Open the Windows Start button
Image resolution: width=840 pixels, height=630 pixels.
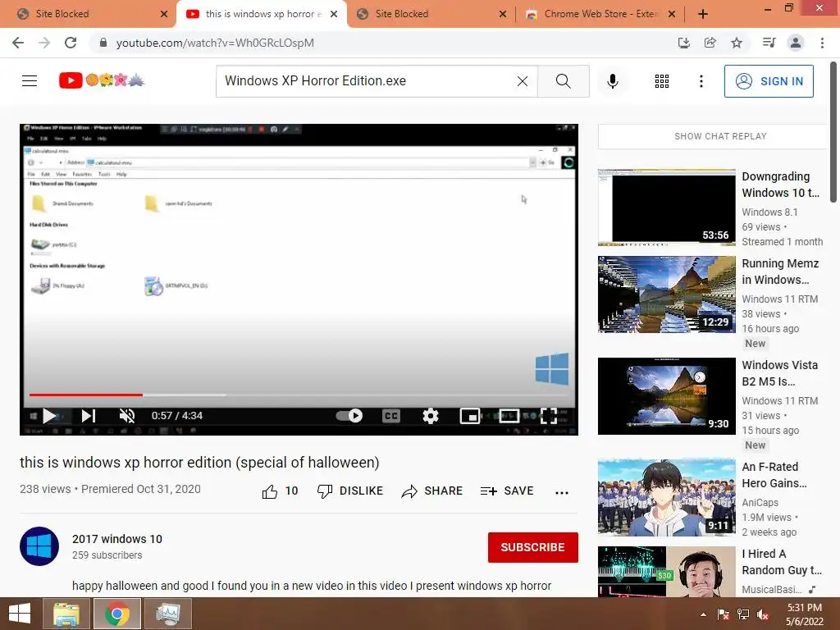20,614
